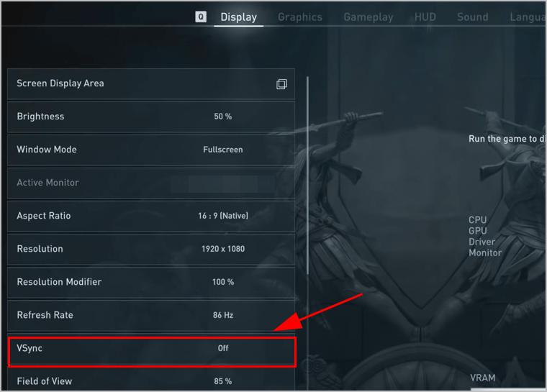Open the HUD tab
Screen dimensions: 547x392
tap(425, 17)
